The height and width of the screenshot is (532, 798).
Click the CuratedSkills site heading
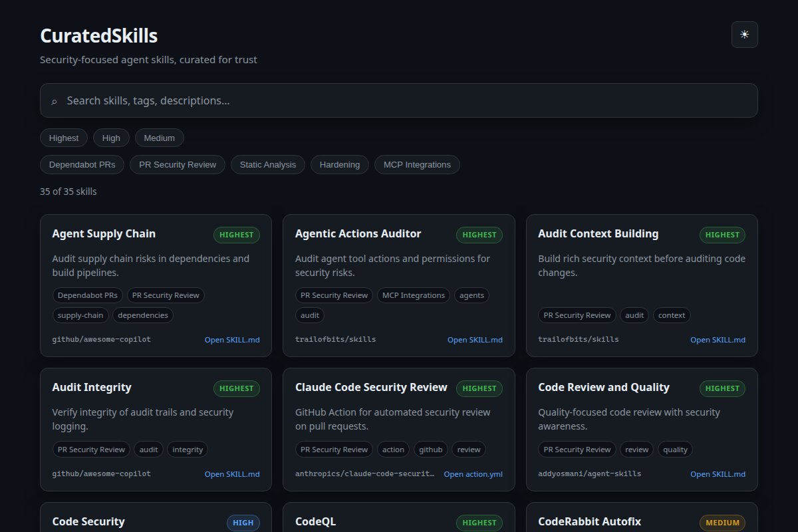click(98, 35)
